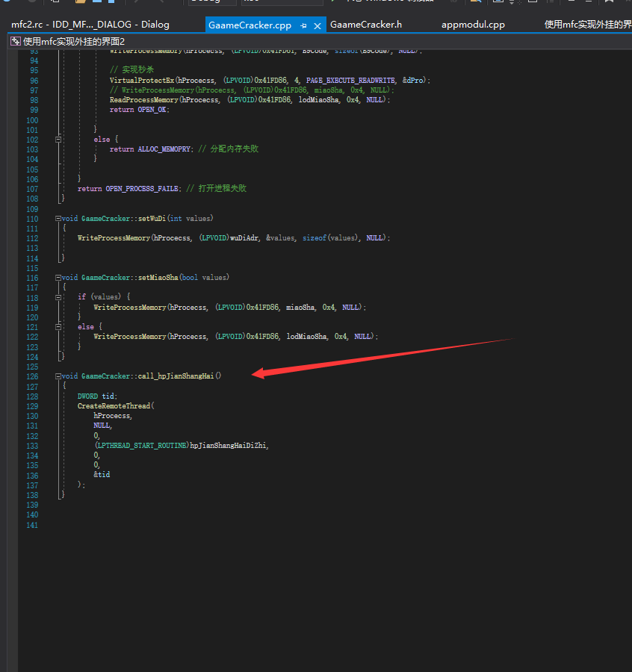Image resolution: width=632 pixels, height=672 pixels.
Task: Click OPEN_PROCESS_FAILE in return statement
Action: coord(142,189)
